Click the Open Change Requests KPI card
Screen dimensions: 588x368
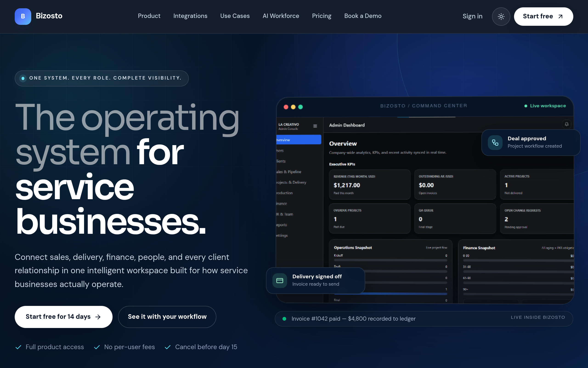click(x=537, y=218)
